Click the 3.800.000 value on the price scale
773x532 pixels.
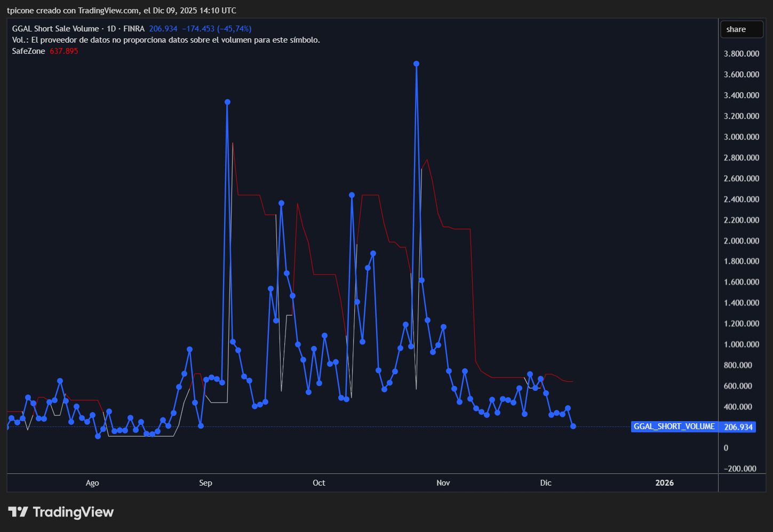pos(741,53)
